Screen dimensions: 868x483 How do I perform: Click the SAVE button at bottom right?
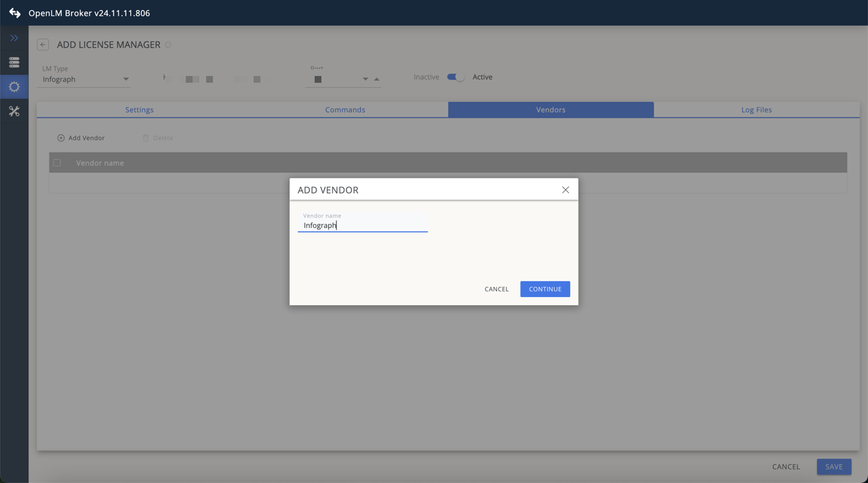pyautogui.click(x=833, y=467)
